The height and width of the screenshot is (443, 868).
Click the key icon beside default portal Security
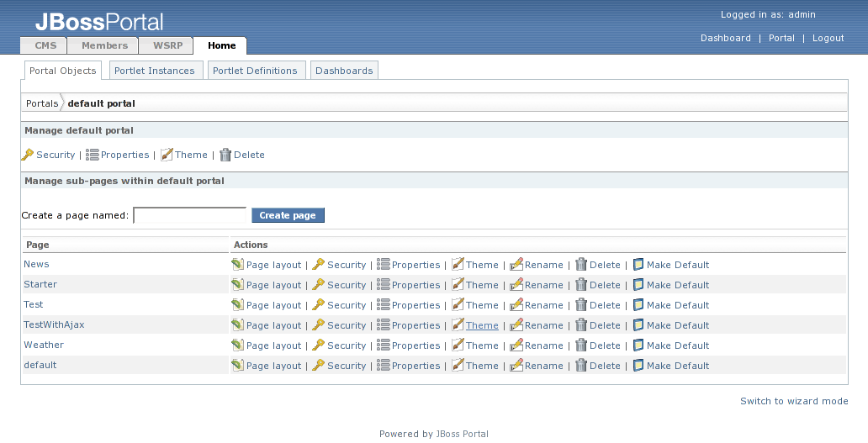(x=27, y=155)
